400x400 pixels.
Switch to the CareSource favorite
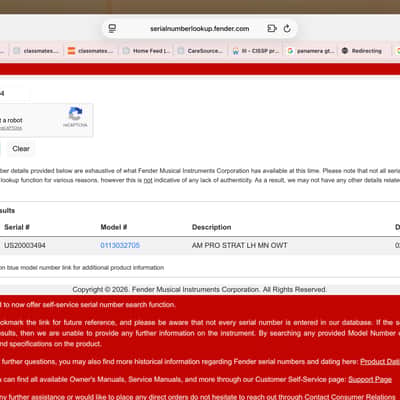[200, 51]
